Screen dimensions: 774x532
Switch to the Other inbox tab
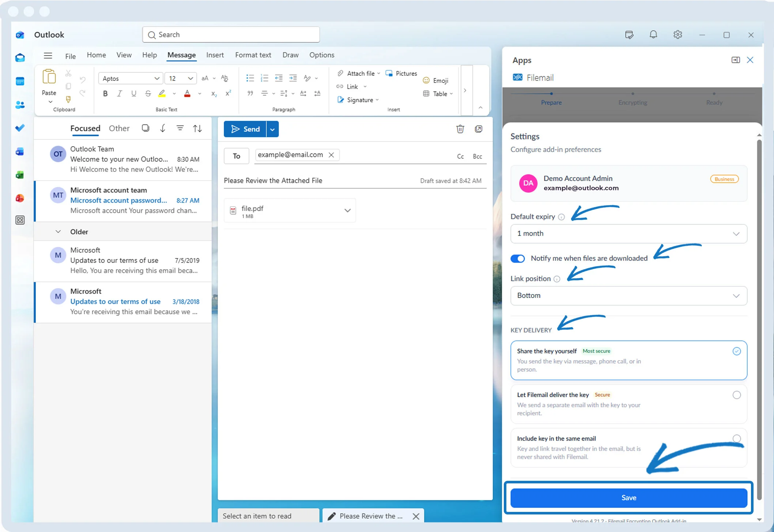119,128
